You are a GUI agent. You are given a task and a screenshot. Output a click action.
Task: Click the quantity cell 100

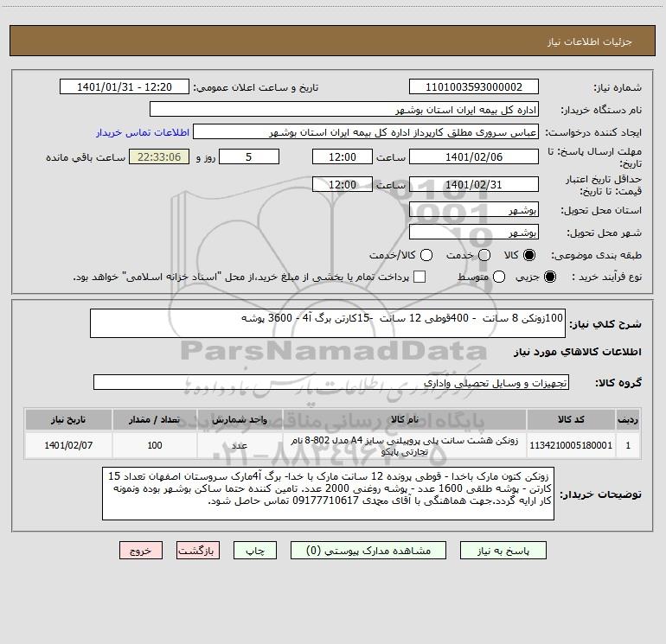coord(155,445)
